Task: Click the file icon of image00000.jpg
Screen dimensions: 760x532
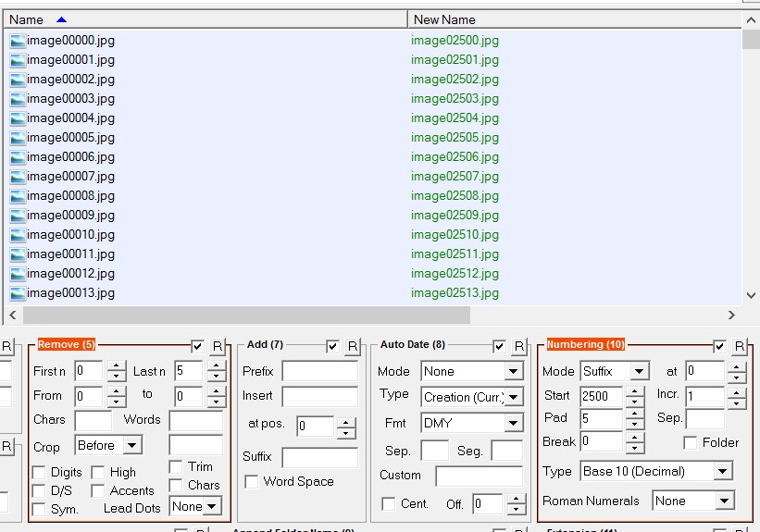Action: [18, 41]
